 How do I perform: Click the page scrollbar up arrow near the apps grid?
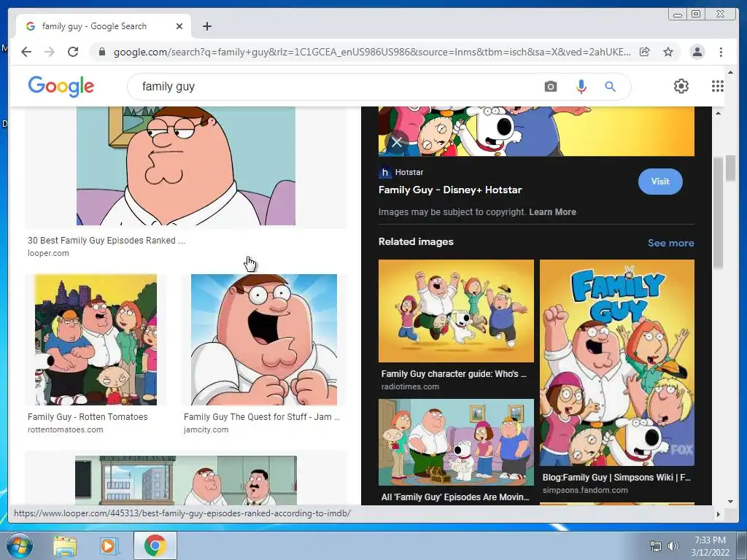[730, 72]
